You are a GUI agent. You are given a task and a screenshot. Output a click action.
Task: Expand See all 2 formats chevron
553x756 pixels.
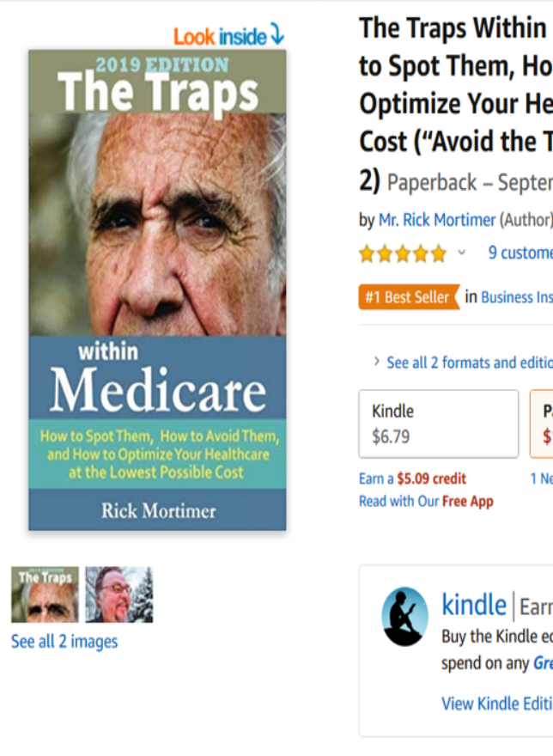click(377, 361)
